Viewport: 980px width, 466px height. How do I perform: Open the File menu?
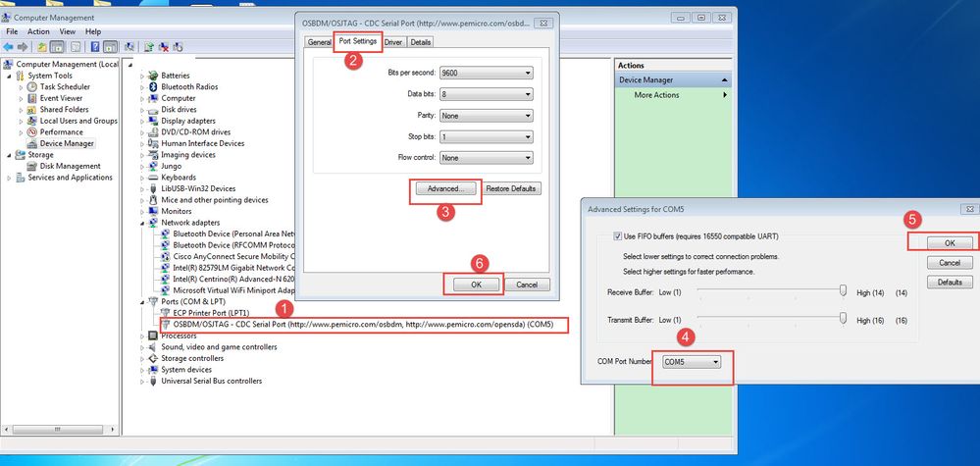(x=12, y=31)
